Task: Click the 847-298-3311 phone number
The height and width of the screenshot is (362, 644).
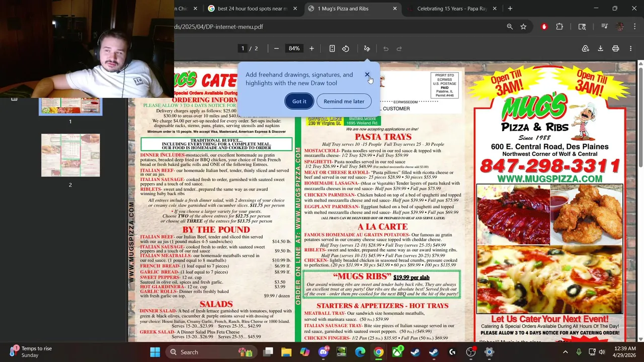Action: click(x=550, y=165)
